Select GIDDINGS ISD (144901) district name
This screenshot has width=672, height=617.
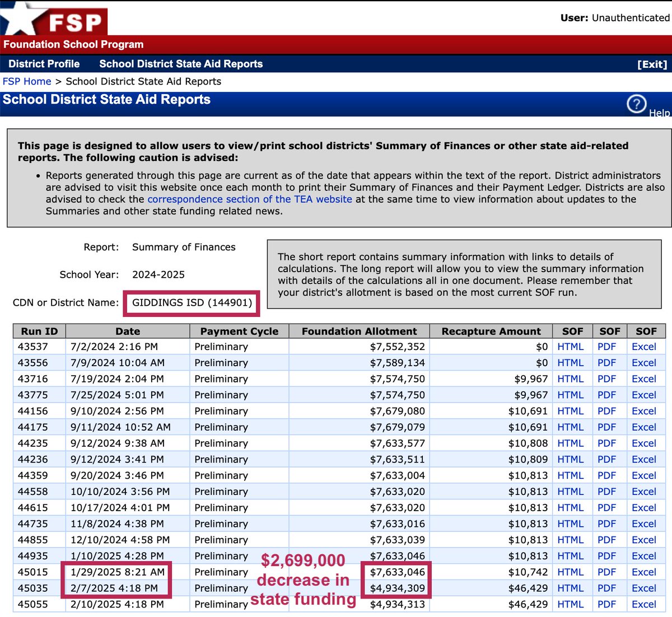pyautogui.click(x=192, y=302)
